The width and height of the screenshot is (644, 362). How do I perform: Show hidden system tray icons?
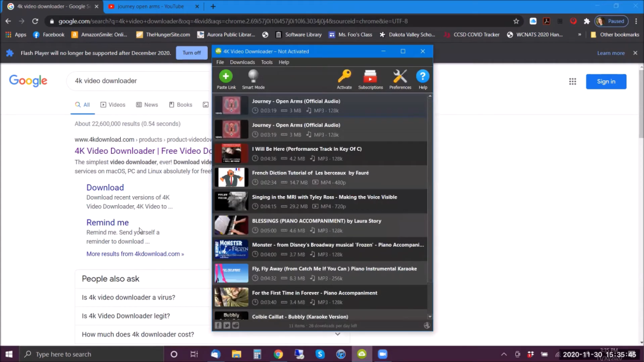point(504,354)
